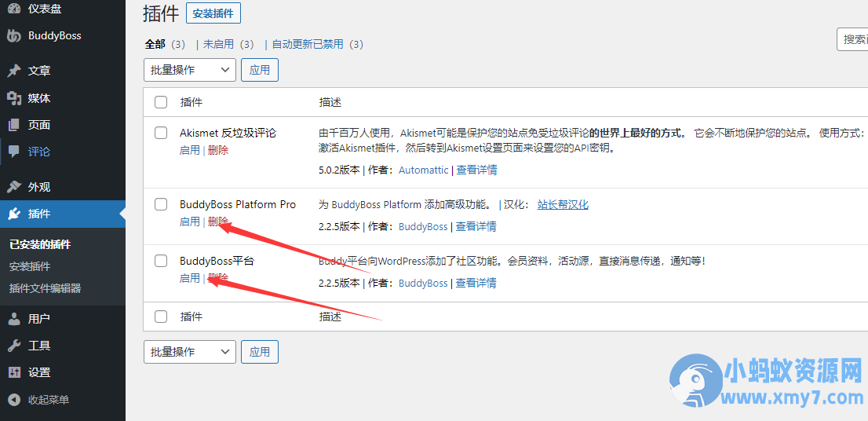
Task: Click the Plugins plug icon
Action: click(14, 214)
